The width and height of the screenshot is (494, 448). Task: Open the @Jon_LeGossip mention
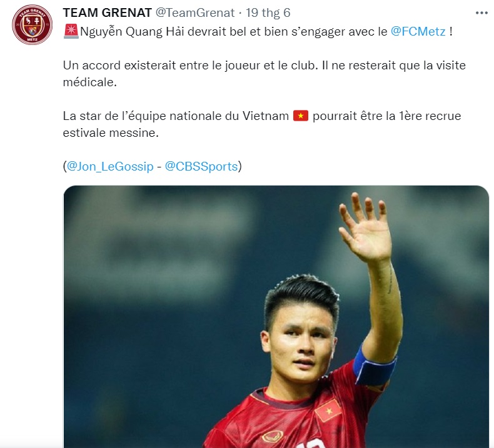pos(110,166)
